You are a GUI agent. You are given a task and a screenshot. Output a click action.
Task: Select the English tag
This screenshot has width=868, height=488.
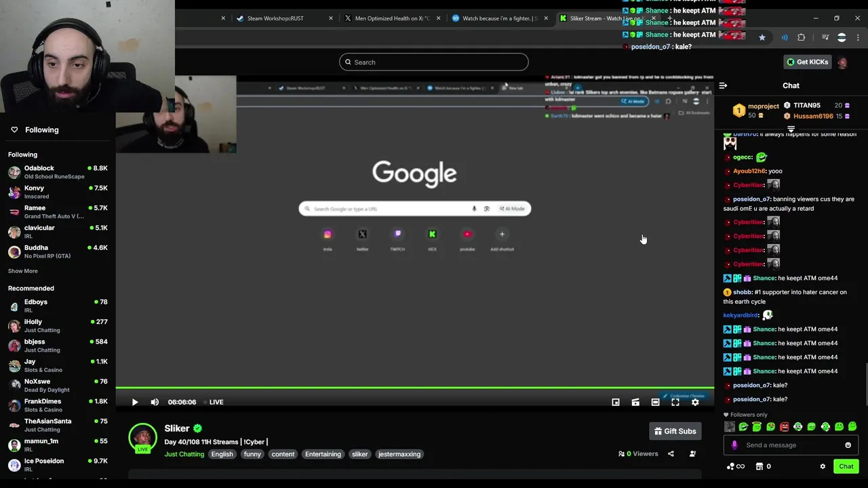[x=222, y=454]
